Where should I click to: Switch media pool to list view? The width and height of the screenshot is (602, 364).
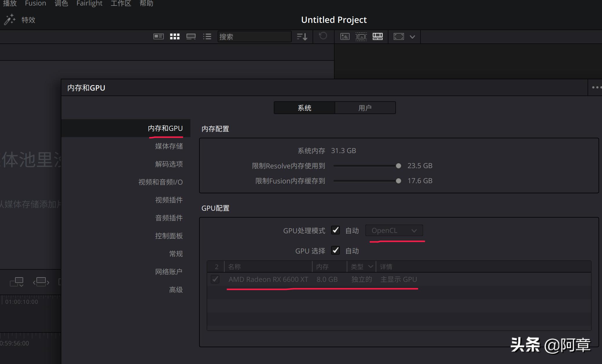[x=207, y=36]
